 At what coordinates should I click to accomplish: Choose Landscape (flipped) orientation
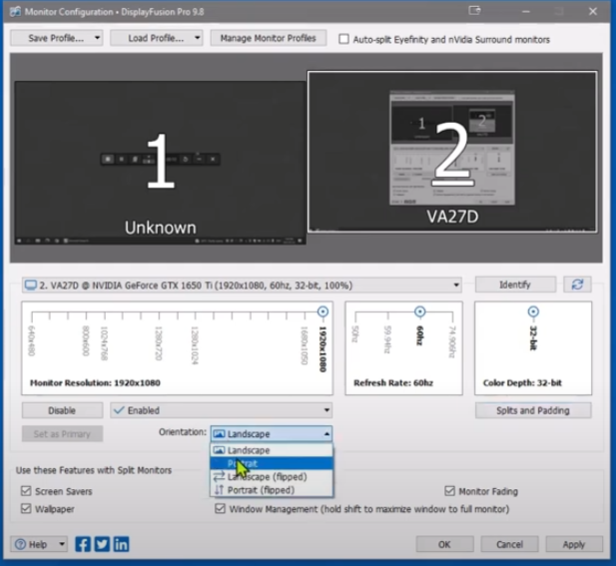click(x=271, y=476)
